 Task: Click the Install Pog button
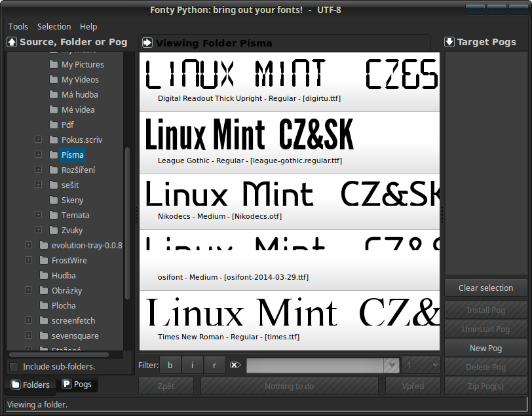486,311
